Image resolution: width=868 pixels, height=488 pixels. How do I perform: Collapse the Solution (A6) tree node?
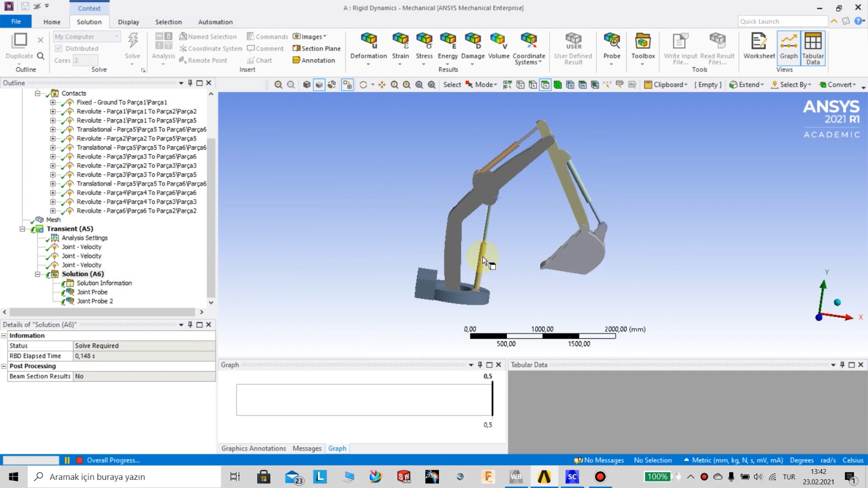(37, 274)
